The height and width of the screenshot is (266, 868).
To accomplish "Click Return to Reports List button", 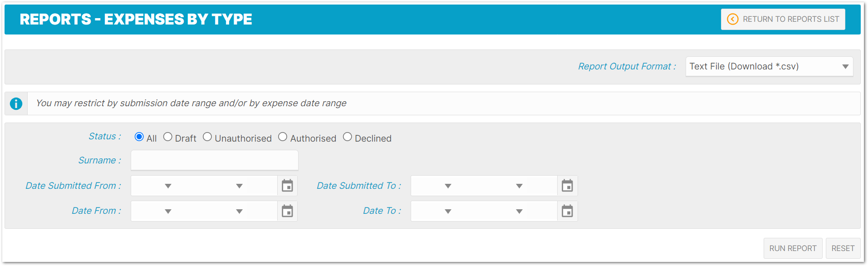I will (x=783, y=19).
